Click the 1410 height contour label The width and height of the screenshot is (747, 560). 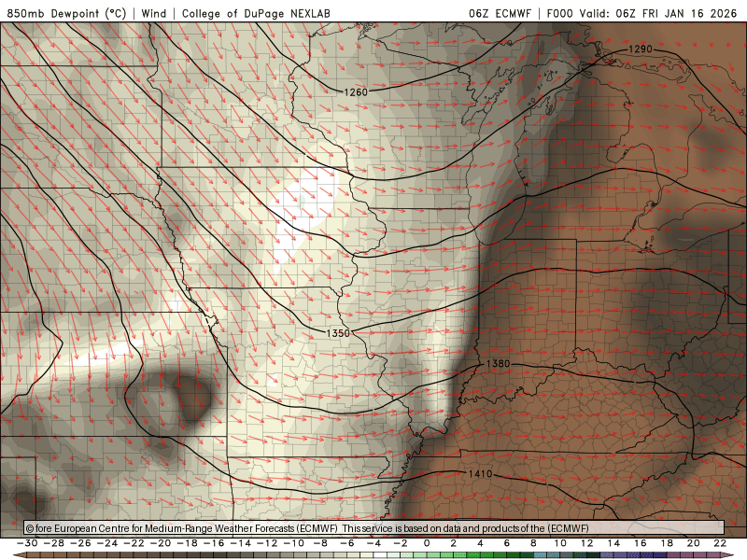pos(480,474)
